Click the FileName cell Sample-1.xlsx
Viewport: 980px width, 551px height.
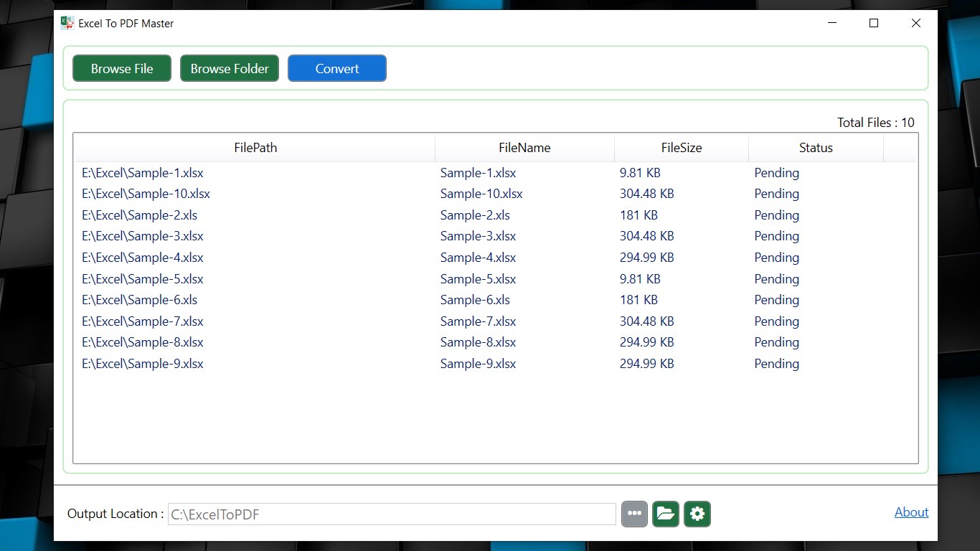478,173
